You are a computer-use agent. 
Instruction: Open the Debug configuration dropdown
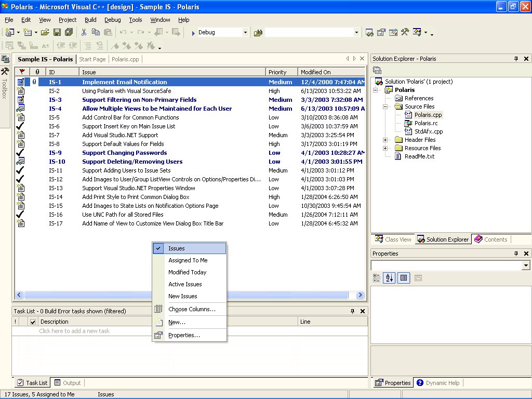coord(245,33)
